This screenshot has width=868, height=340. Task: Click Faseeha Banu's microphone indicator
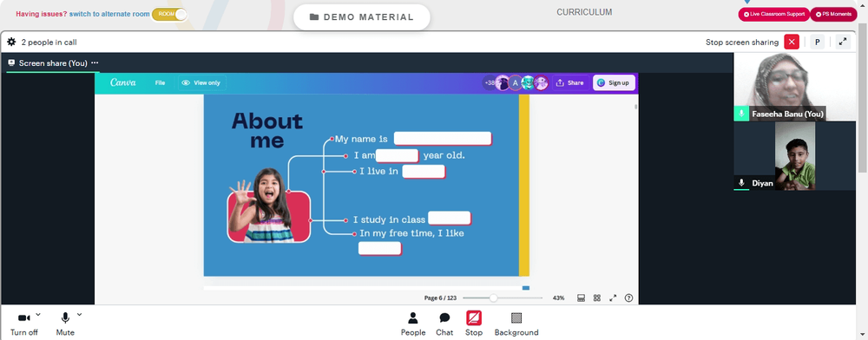coord(741,114)
